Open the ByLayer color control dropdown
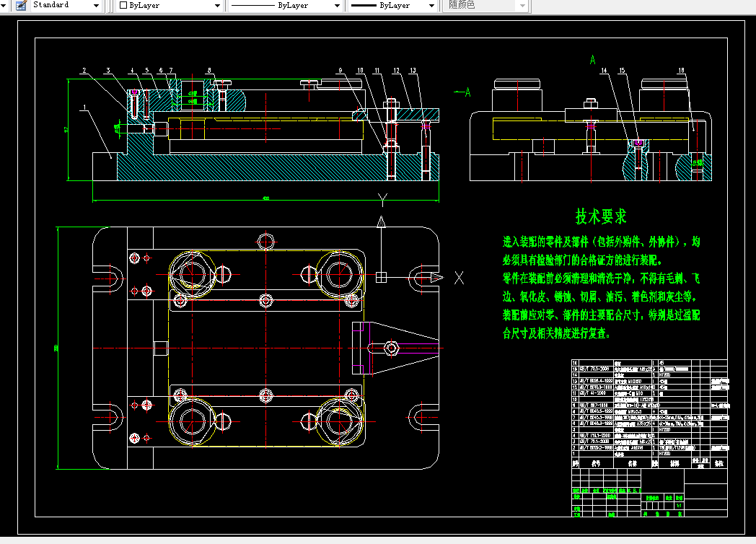 coord(217,5)
